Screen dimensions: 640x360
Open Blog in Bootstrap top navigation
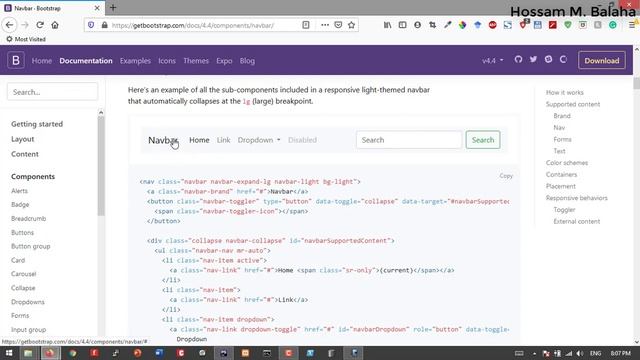tap(247, 61)
